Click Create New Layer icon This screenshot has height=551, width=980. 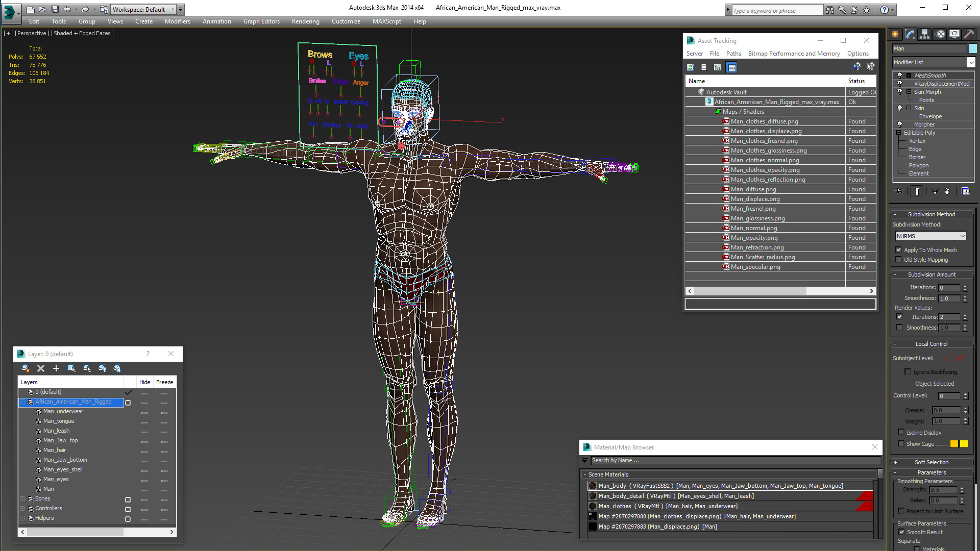(x=26, y=368)
